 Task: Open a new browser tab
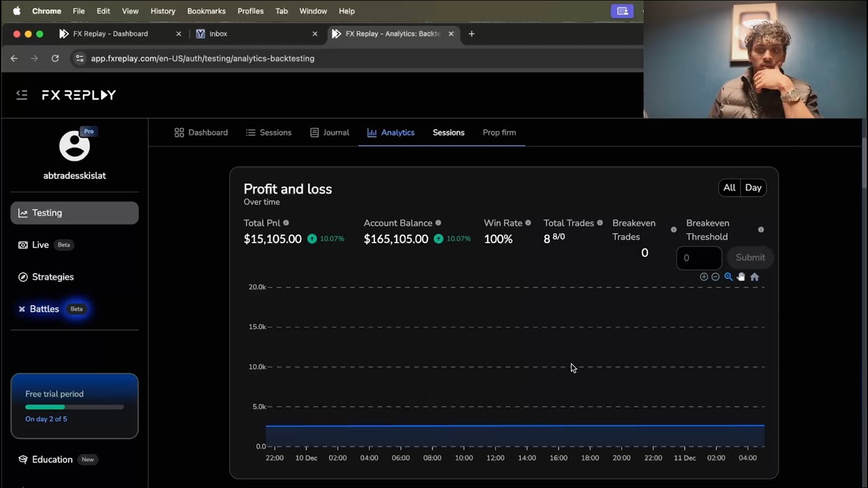pos(471,34)
